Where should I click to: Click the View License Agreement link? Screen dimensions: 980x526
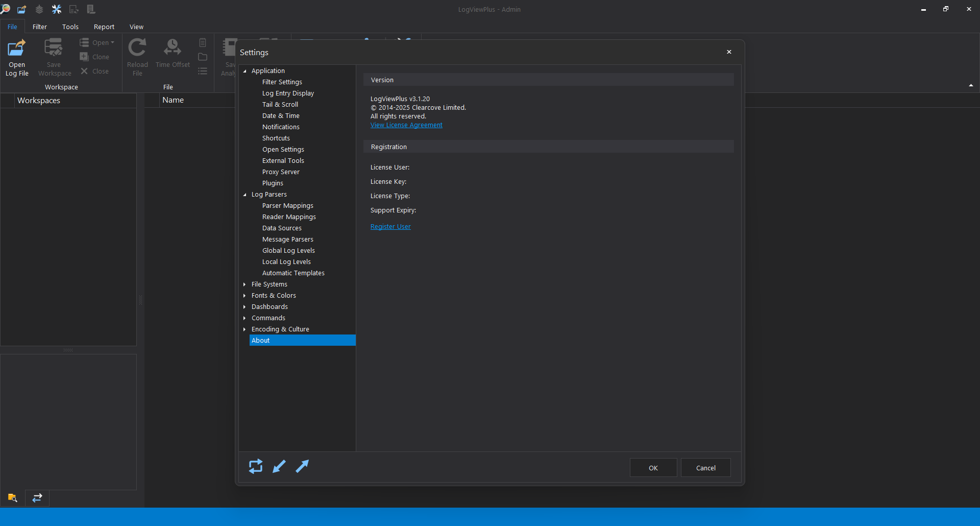[406, 125]
